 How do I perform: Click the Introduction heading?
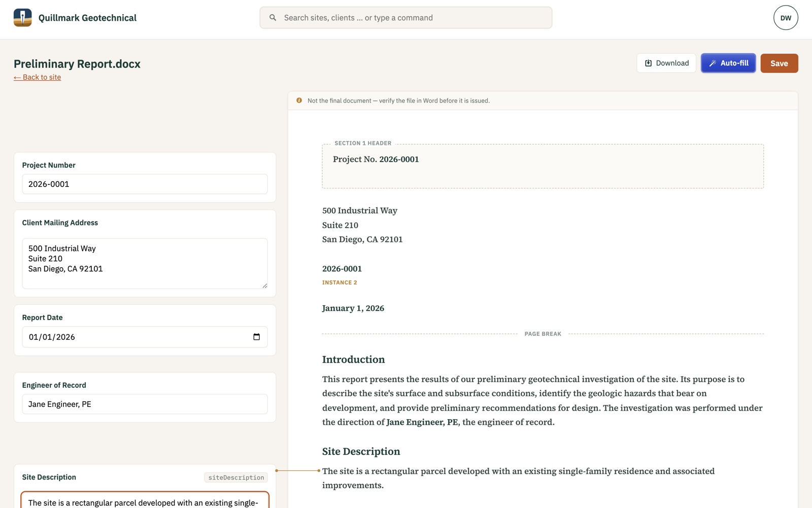click(x=354, y=360)
